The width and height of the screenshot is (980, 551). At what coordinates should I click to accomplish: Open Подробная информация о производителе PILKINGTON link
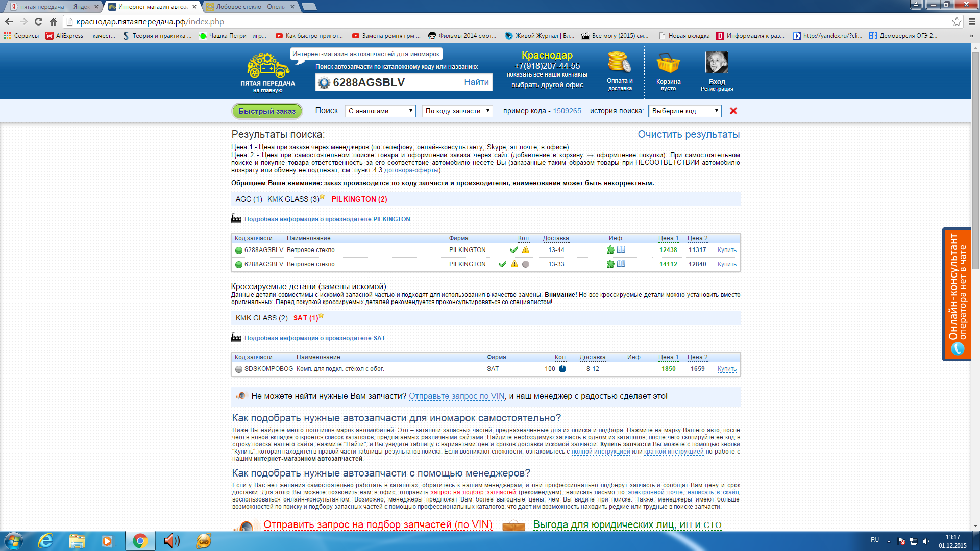[x=327, y=219]
